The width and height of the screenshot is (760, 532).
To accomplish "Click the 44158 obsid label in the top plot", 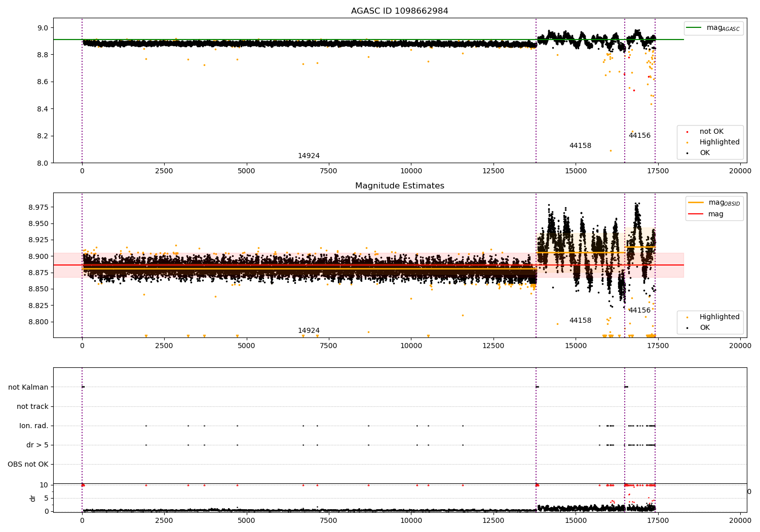I will pyautogui.click(x=580, y=146).
